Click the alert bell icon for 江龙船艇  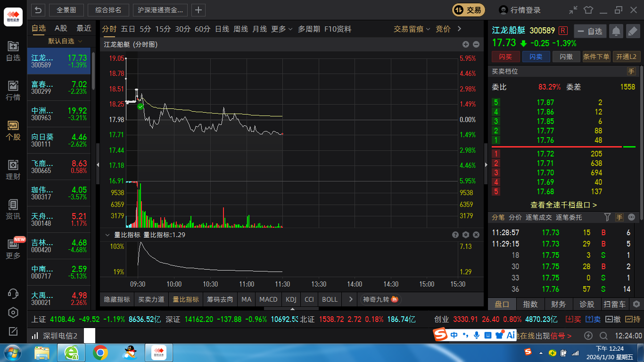click(x=616, y=31)
